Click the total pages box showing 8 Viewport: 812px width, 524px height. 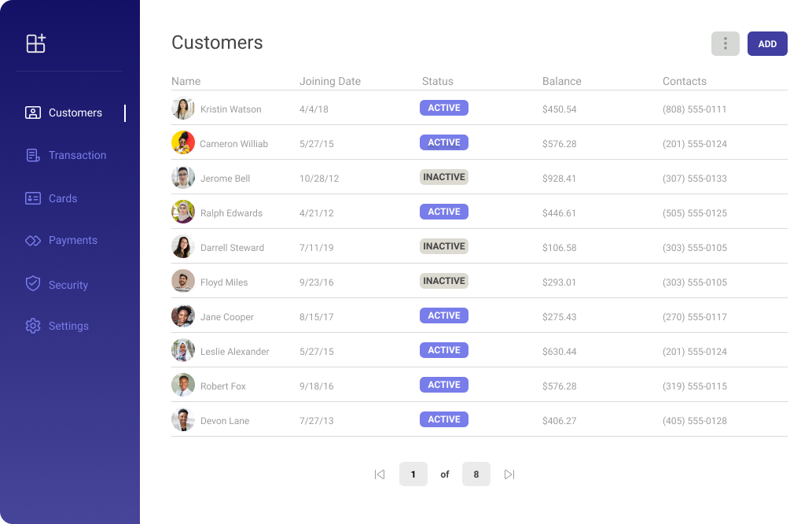[476, 474]
